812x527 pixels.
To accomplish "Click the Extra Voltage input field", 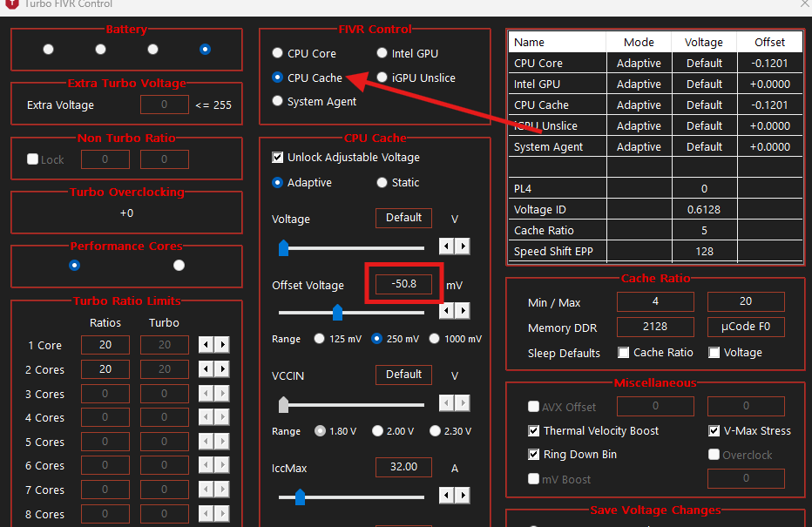I will pos(164,105).
